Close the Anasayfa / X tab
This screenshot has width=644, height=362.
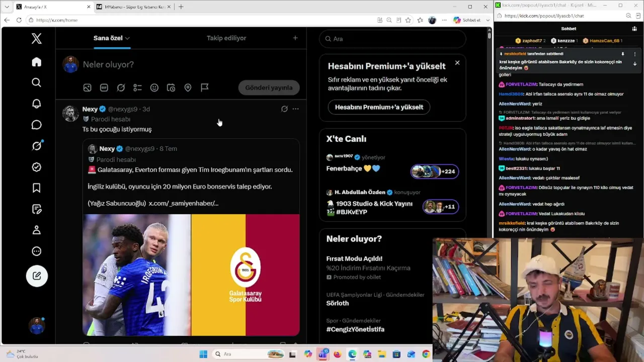click(89, 7)
